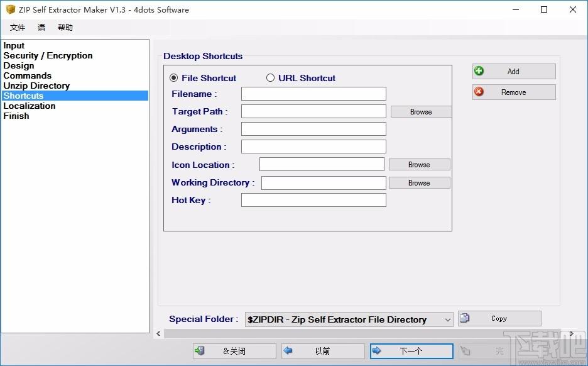Screen dimensions: 588x366
Task: Click the app icon in title bar
Action: (11, 9)
